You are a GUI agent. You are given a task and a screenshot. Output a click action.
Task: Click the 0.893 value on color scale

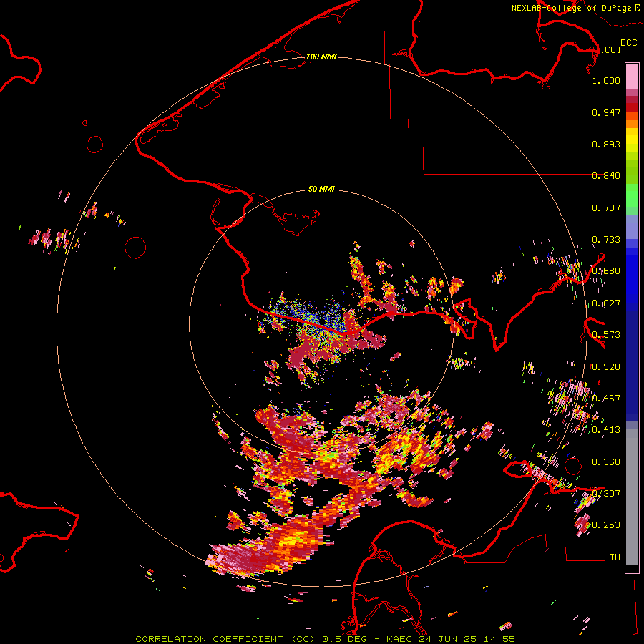pos(606,144)
